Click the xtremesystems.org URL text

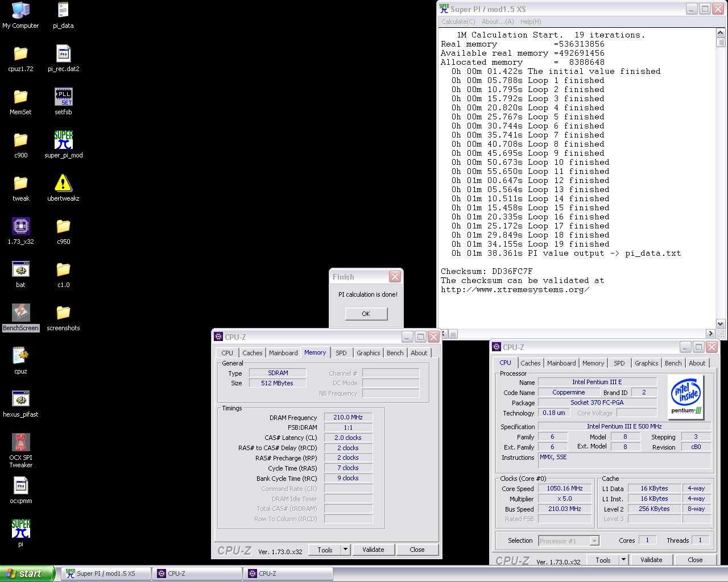[x=515, y=290]
